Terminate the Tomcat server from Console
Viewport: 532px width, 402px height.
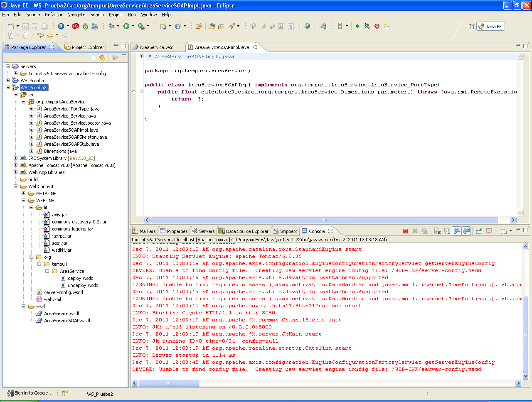[x=405, y=231]
